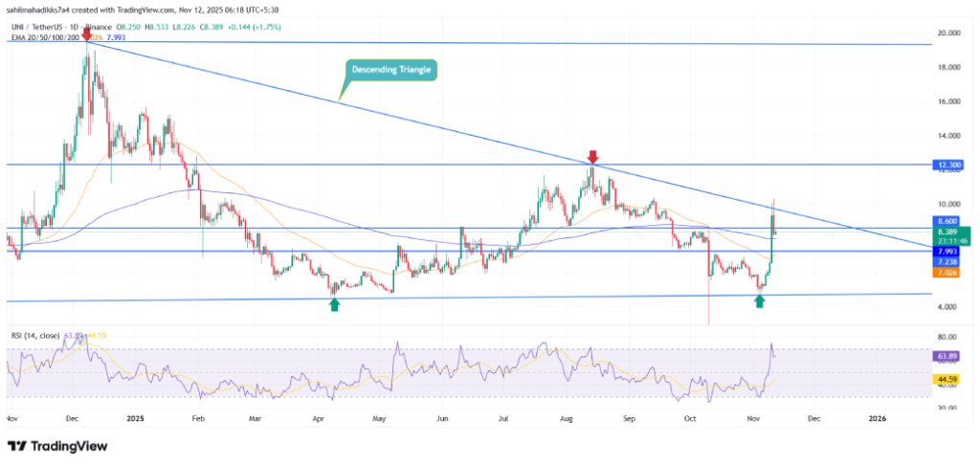Select the EMA 20/50/100/200 indicator legend
Image resolution: width=980 pixels, height=465 pixels.
click(x=48, y=27)
